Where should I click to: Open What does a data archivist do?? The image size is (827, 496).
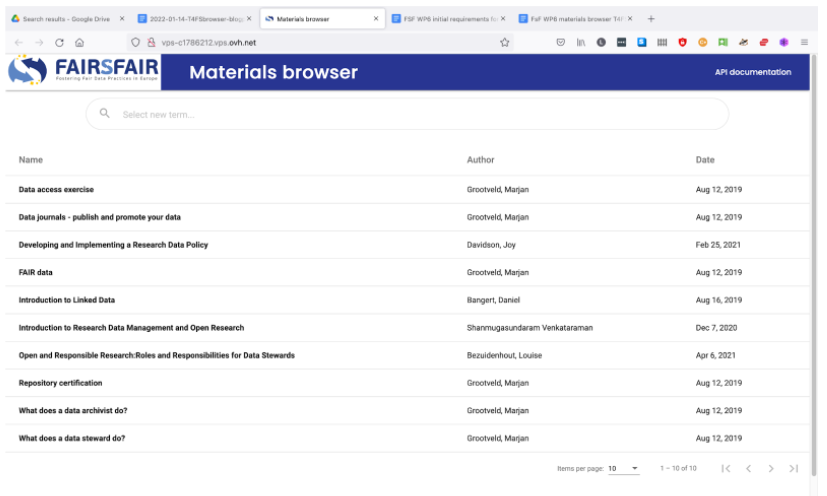tap(73, 411)
